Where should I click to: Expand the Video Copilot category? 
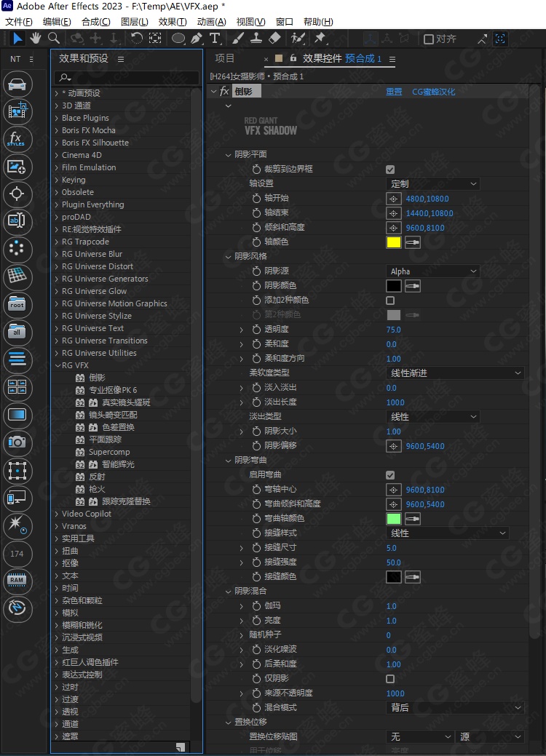[57, 514]
